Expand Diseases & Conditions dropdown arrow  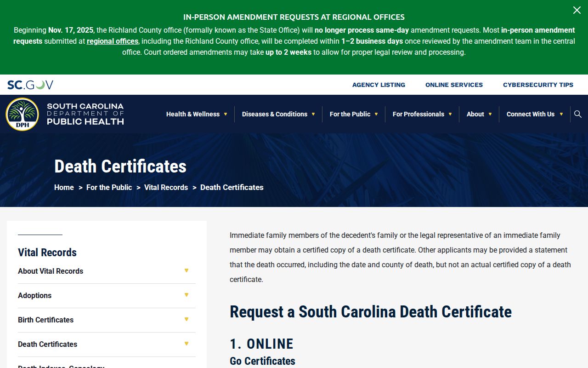point(313,114)
